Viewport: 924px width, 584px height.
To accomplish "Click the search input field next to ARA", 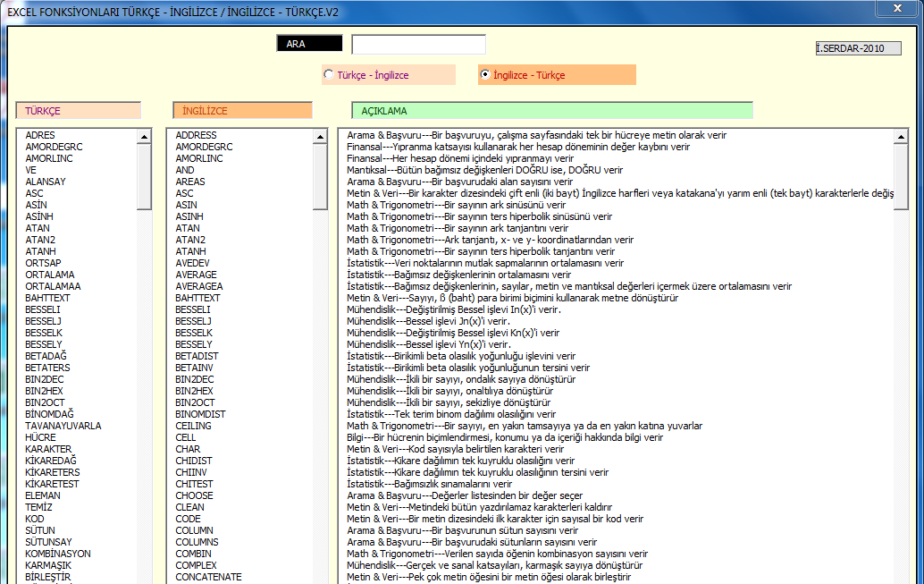I will click(418, 44).
